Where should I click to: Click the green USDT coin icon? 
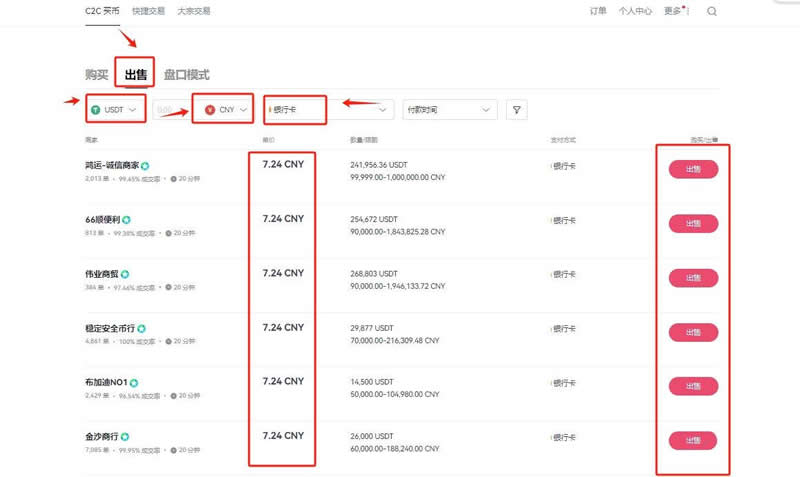coord(96,110)
